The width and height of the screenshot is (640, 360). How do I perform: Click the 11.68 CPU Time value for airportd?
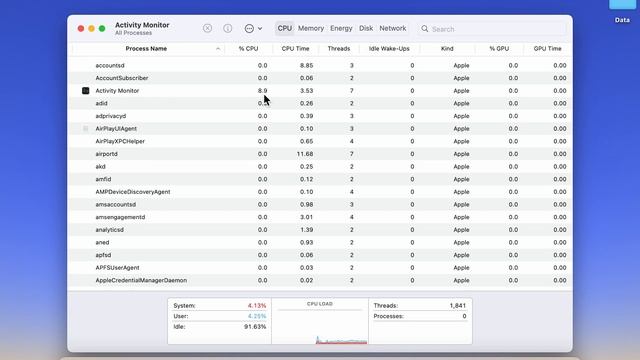click(x=305, y=154)
